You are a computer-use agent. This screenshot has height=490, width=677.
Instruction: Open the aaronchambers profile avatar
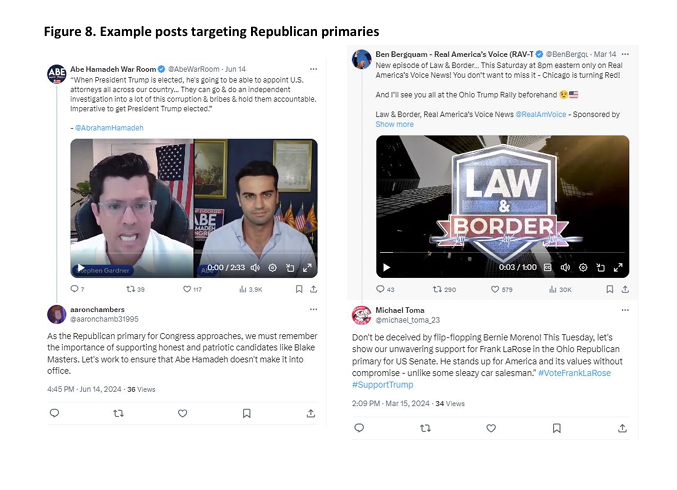point(57,314)
